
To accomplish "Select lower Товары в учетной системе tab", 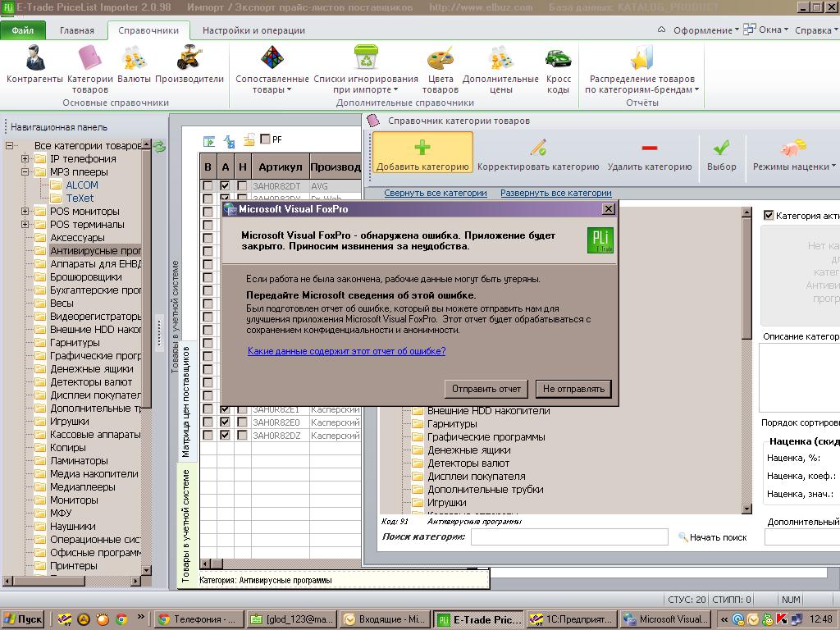I will pyautogui.click(x=186, y=525).
